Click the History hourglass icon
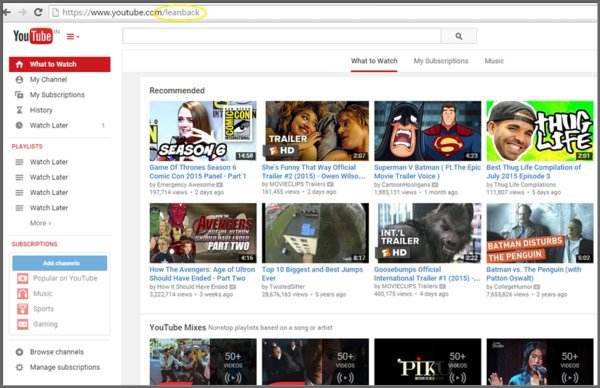 (19, 110)
